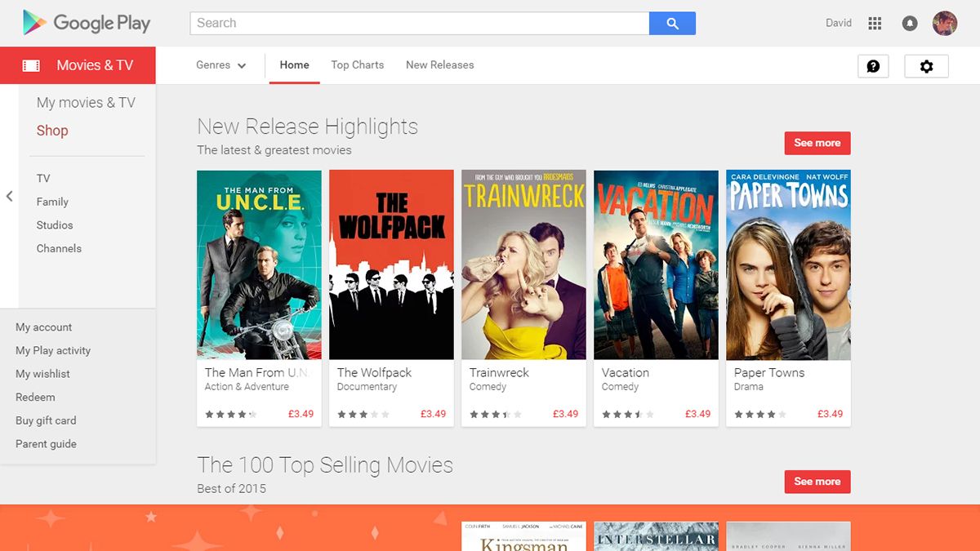Click the Google Play logo
Viewport: 980px width, 551px height.
[86, 23]
